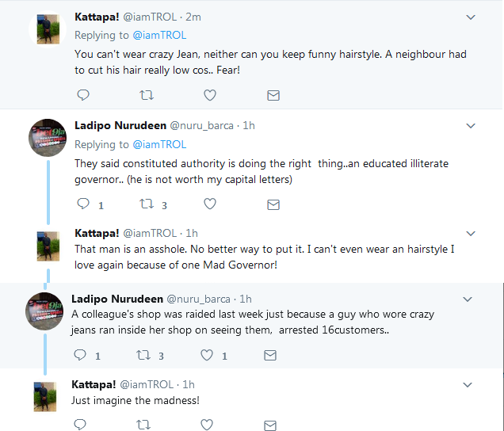The height and width of the screenshot is (431, 504).
Task: Like the constituted authority tweet
Action: [x=210, y=204]
